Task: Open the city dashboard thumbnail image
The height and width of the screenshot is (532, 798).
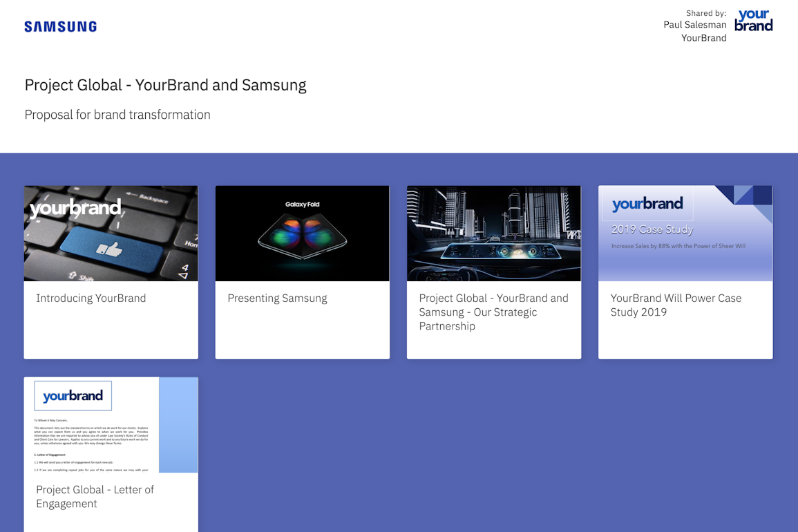Action: click(494, 233)
